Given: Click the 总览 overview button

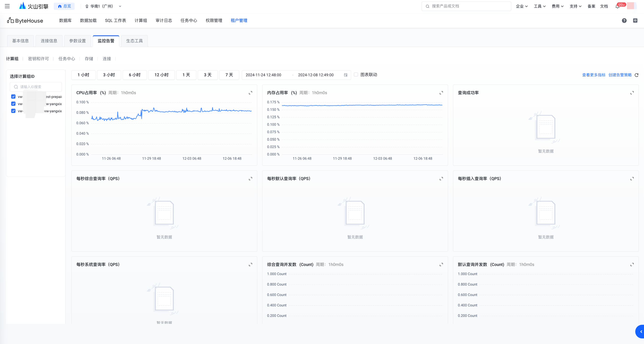Looking at the screenshot, I should tap(64, 6).
